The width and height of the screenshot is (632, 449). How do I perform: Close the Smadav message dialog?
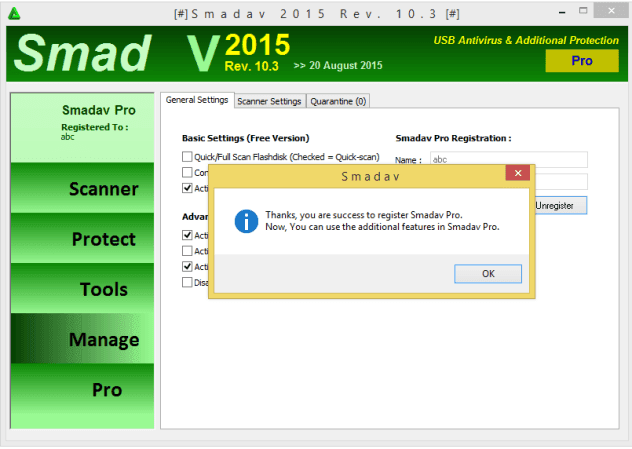[518, 173]
